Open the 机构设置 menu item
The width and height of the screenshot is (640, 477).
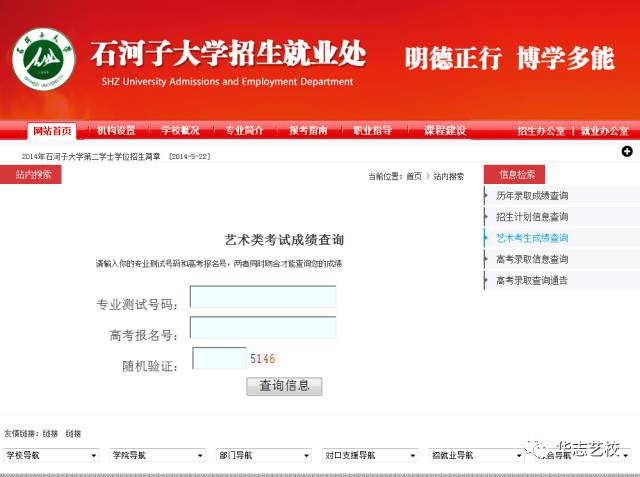tap(116, 131)
